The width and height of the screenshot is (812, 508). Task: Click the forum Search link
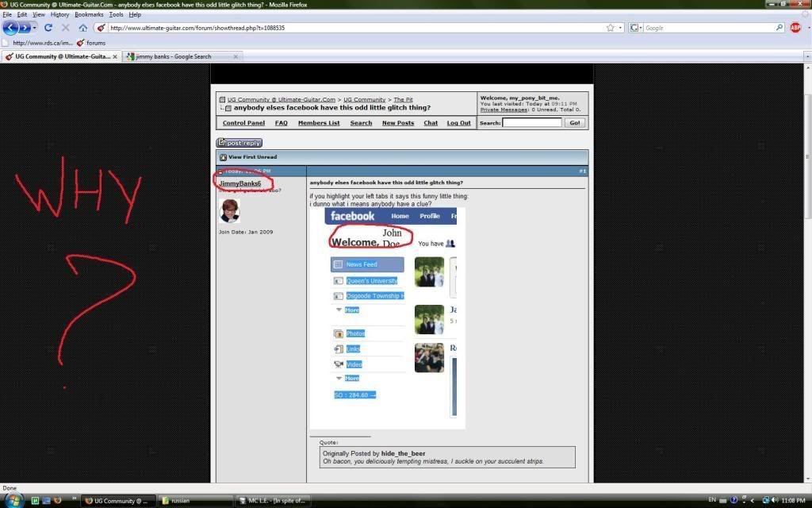coord(361,123)
